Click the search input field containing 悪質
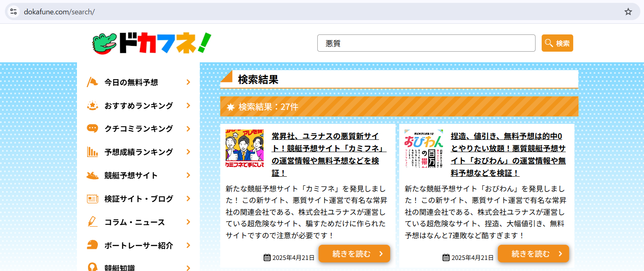 click(426, 43)
